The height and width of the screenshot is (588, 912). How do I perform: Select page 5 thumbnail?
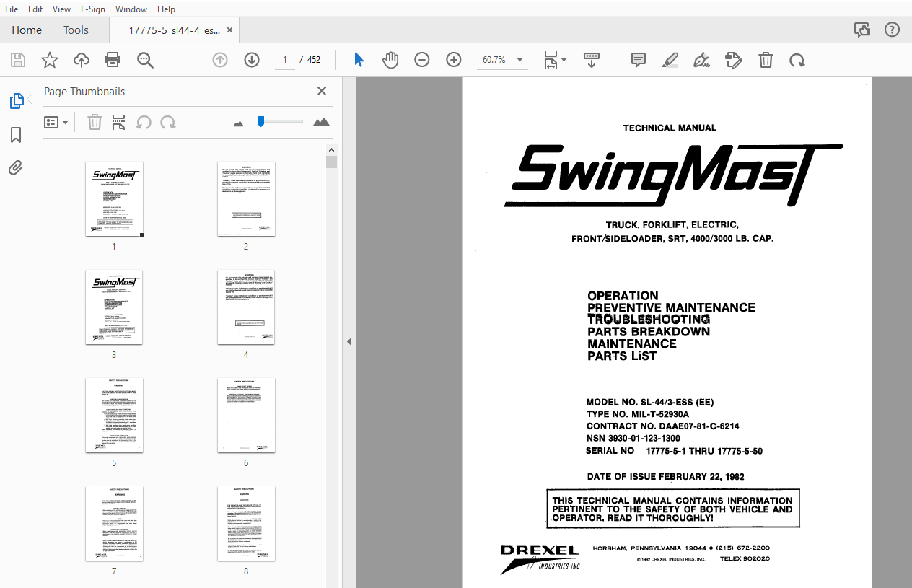(114, 415)
